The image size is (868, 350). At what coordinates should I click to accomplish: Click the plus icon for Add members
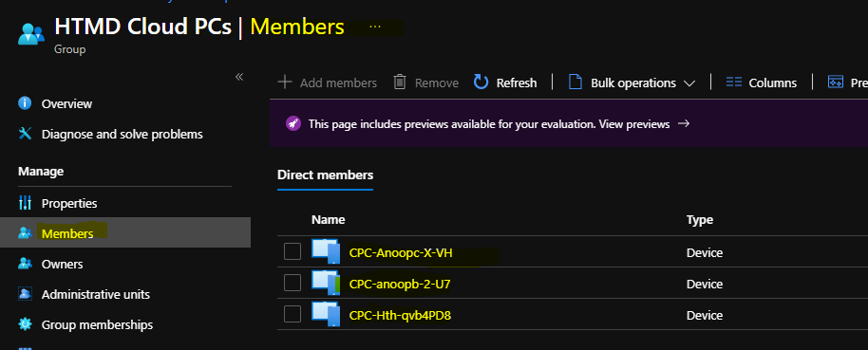[x=285, y=83]
